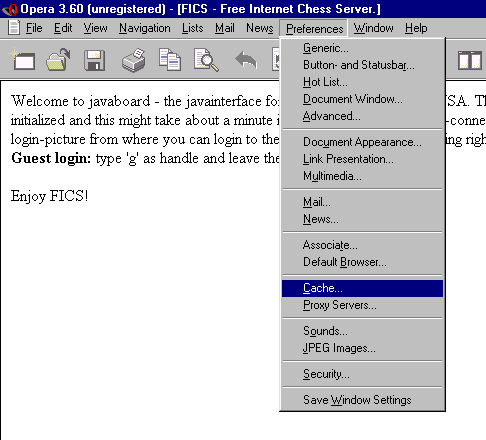Choose Sounds... preferences entry
Screen dimensions: 486x440
point(362,331)
